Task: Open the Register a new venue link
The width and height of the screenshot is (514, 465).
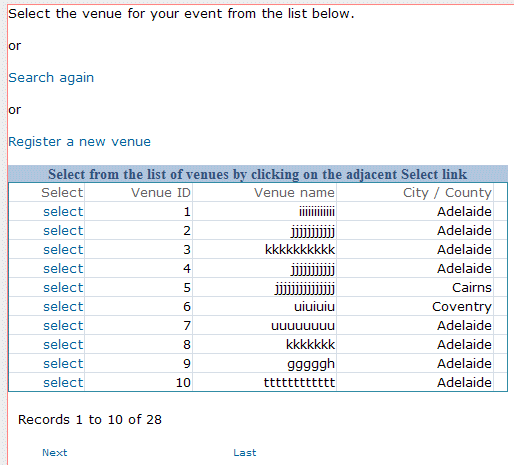Action: click(x=79, y=142)
